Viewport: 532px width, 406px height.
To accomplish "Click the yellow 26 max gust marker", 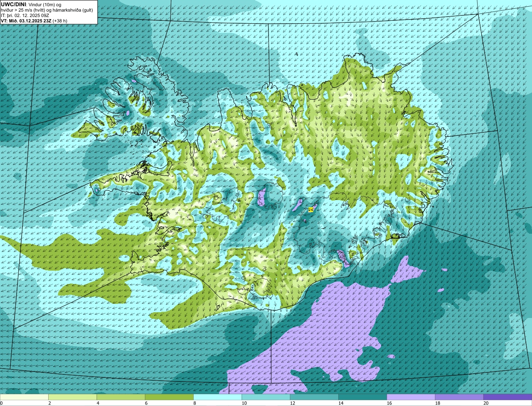I will 310,210.
